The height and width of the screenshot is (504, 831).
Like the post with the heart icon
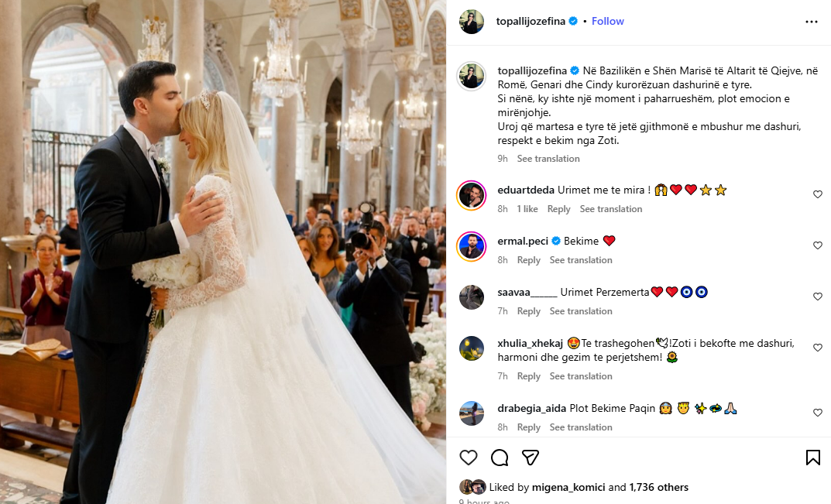coord(468,458)
